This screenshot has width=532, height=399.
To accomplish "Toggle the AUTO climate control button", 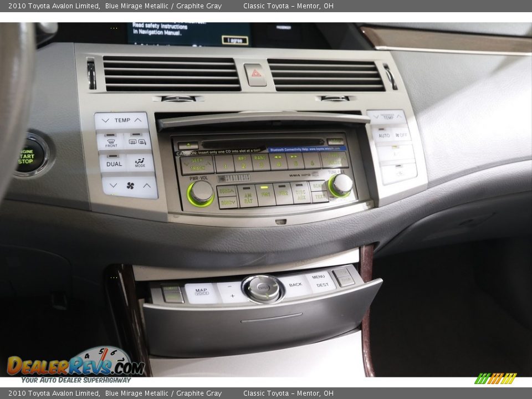I will (x=384, y=135).
